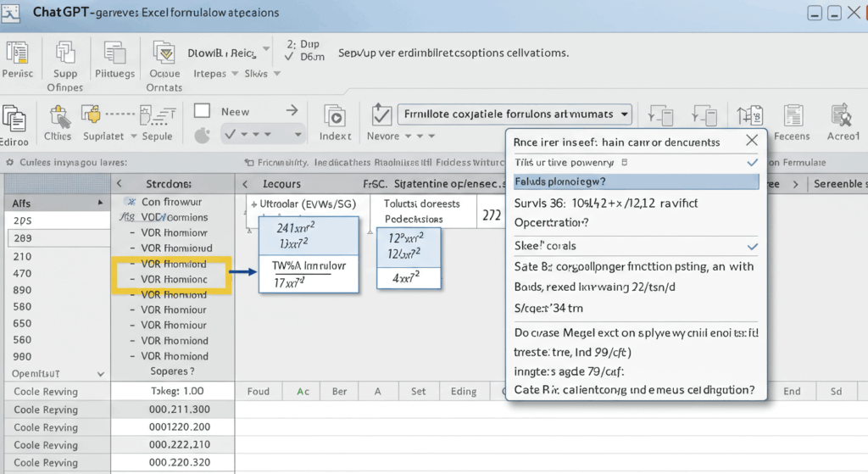868x474 pixels.
Task: Switch to the Ber tab
Action: pos(339,392)
